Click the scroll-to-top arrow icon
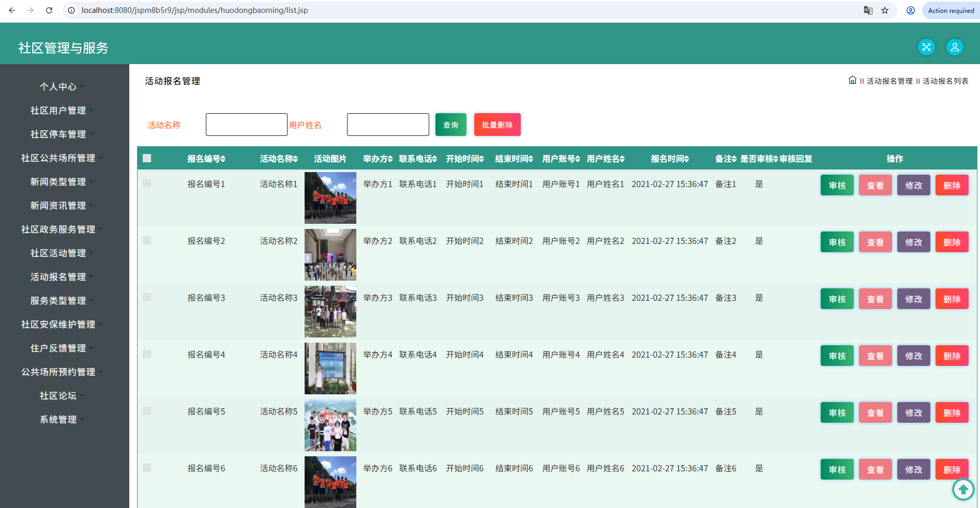 pos(963,489)
